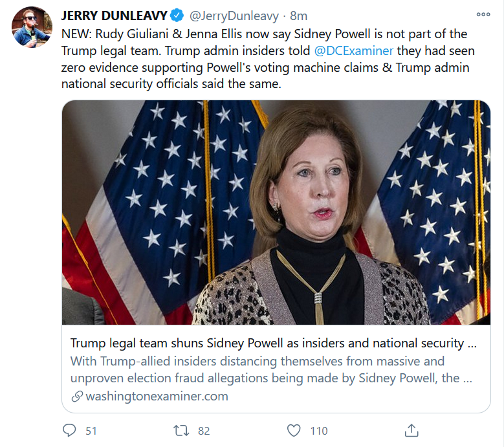Screen dimensions: 504x447
Task: Open the three-dot more options menu
Action: [x=483, y=14]
